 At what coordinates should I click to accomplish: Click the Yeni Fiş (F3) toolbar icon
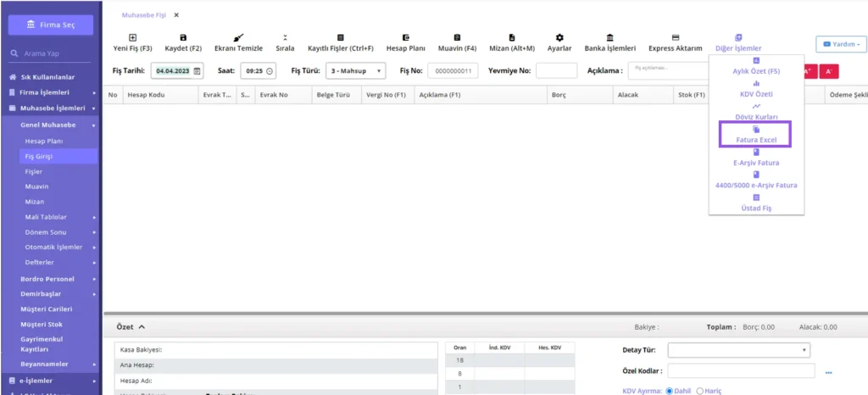pyautogui.click(x=132, y=37)
